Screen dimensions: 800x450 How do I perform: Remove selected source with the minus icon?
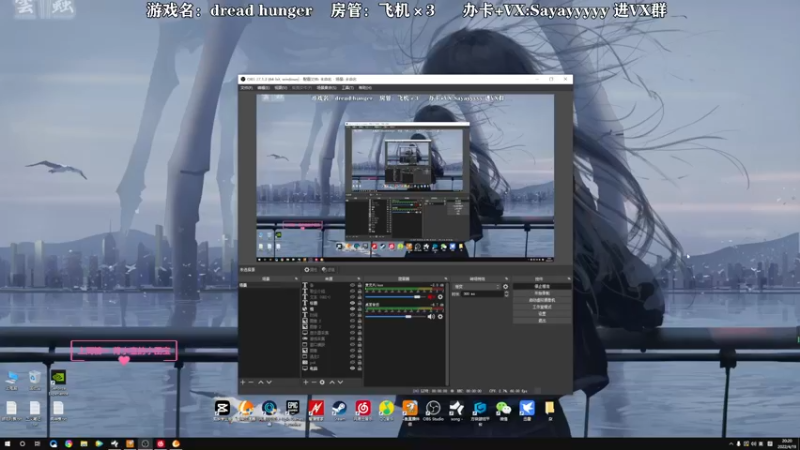(x=314, y=382)
